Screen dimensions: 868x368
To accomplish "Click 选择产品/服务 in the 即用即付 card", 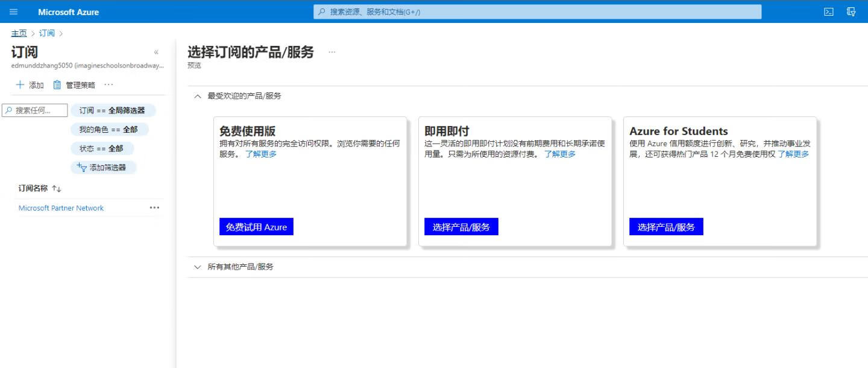I will [461, 227].
